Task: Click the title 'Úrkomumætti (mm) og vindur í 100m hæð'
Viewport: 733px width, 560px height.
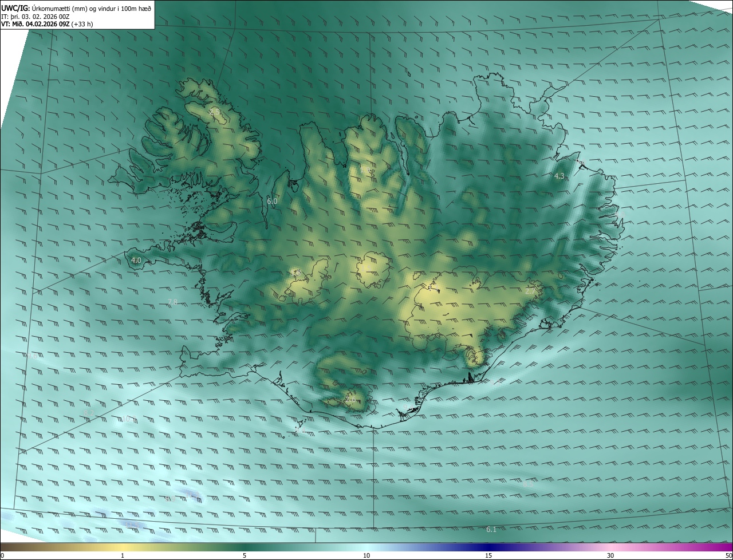Action: [91, 8]
